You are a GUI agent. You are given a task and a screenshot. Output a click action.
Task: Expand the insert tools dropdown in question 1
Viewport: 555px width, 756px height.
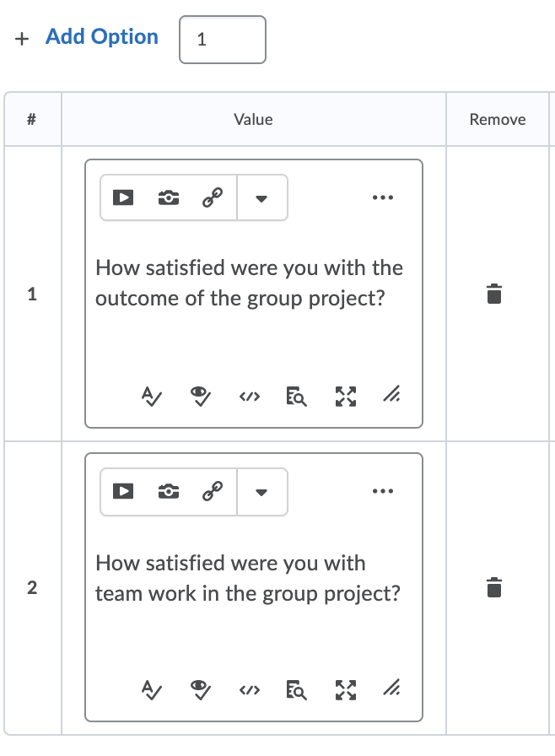[x=261, y=197]
